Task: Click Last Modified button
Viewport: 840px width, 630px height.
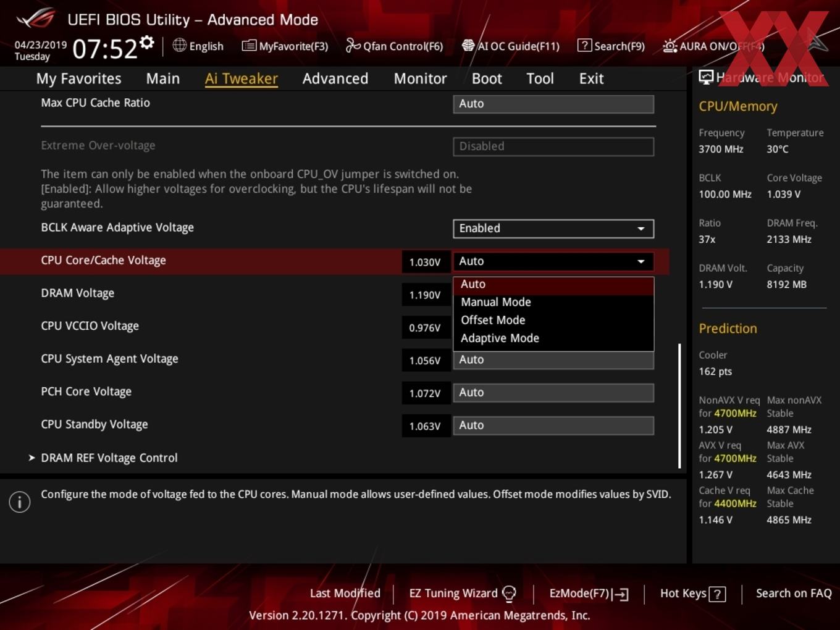Action: pyautogui.click(x=345, y=594)
